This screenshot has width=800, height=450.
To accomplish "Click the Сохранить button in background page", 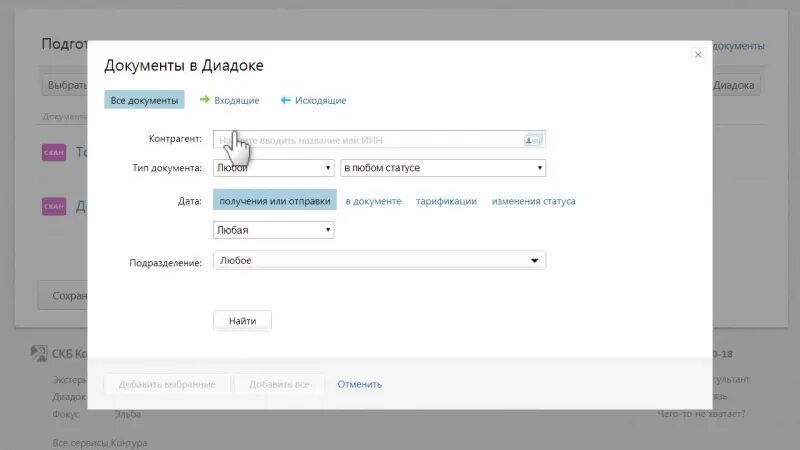I will [63, 295].
